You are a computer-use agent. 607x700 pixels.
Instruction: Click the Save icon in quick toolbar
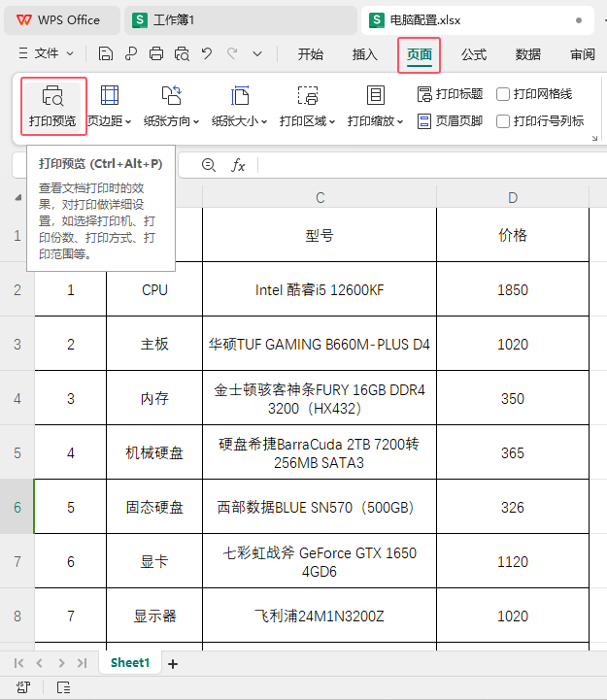106,54
